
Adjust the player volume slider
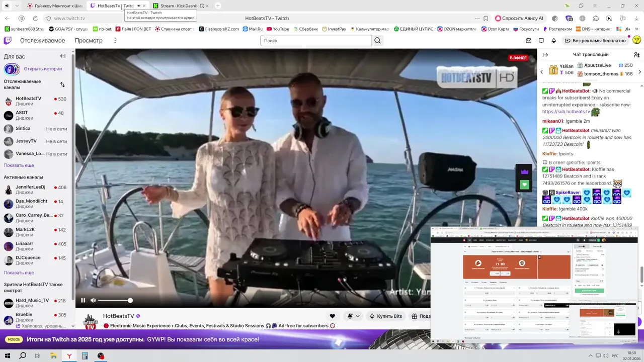114,300
